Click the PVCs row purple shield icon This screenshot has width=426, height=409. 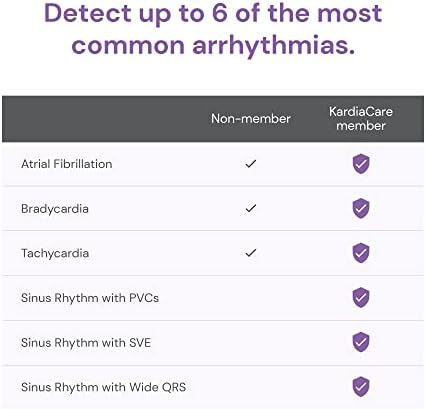click(361, 297)
